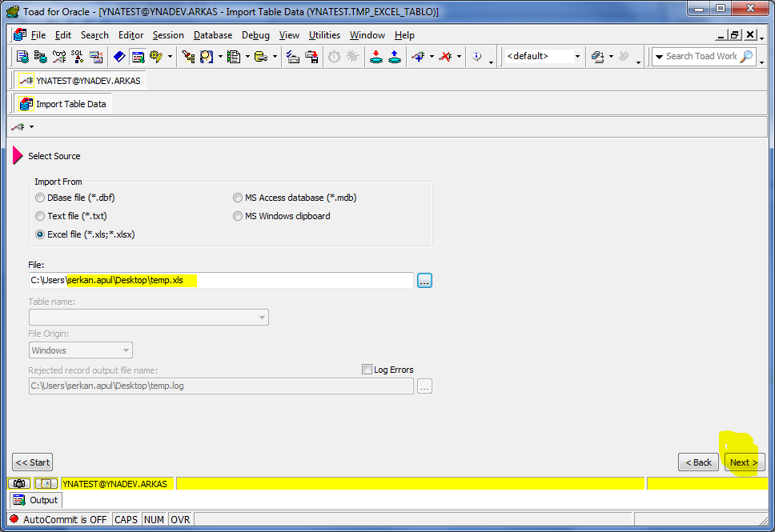Open the Output tab at bottom

pyautogui.click(x=35, y=500)
